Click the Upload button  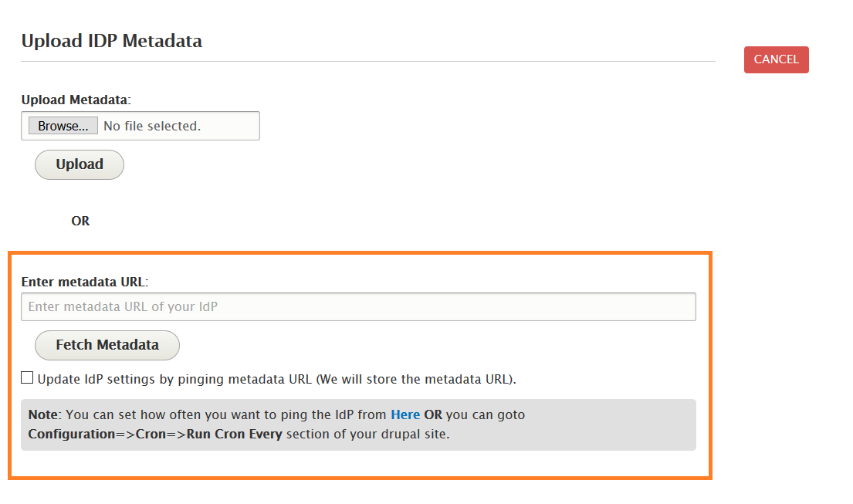pos(80,164)
